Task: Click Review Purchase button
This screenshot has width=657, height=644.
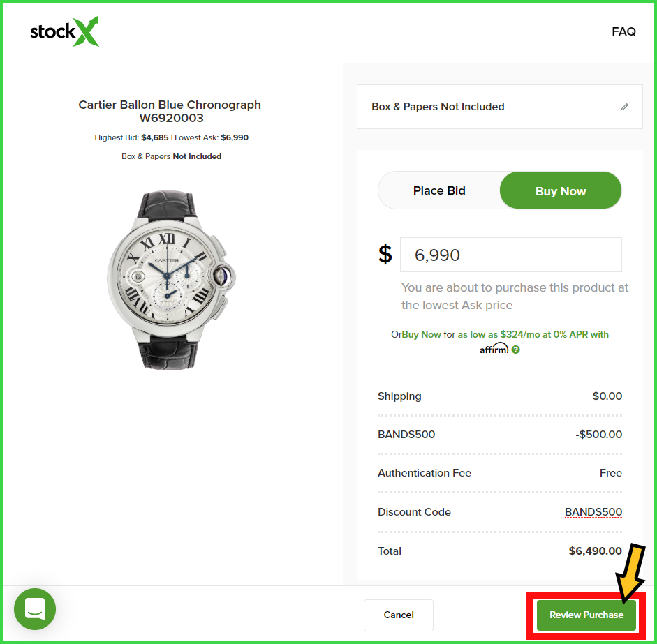Action: click(586, 615)
